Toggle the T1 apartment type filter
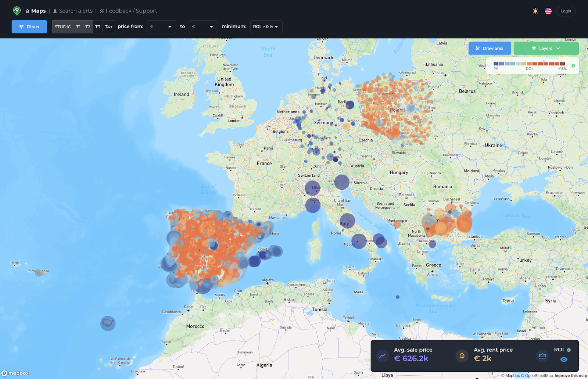This screenshot has height=379, width=588. point(78,27)
